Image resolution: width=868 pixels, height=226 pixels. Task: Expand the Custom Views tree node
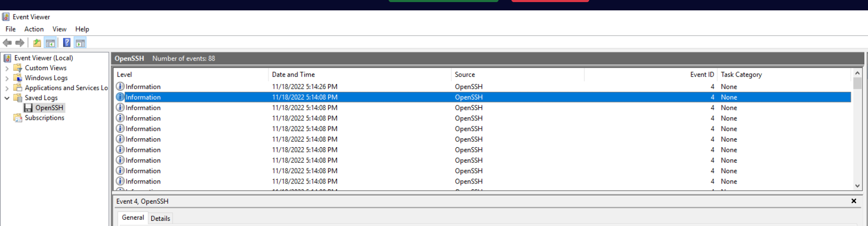pos(7,68)
